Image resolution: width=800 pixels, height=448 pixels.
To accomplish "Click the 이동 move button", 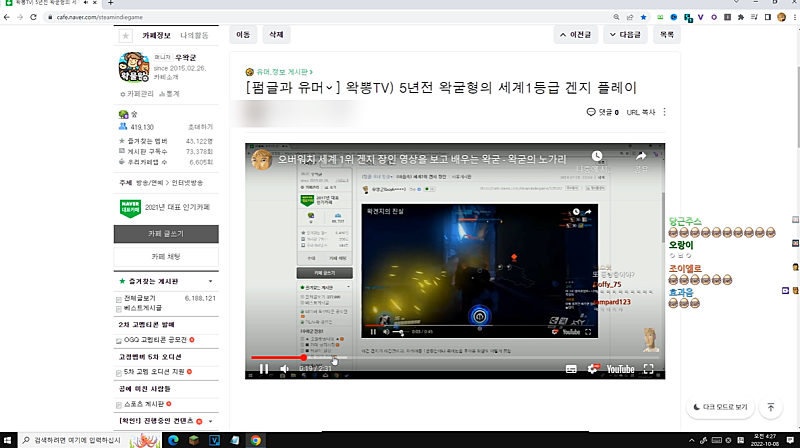I will click(243, 35).
